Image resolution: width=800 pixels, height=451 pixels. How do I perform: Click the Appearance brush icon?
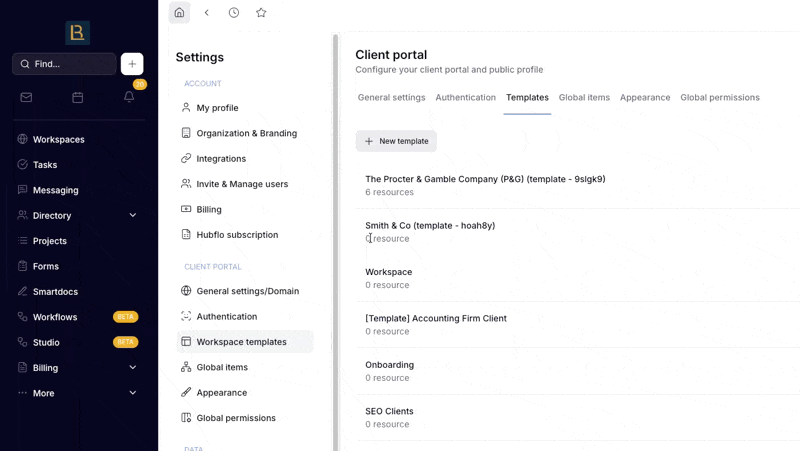coord(186,392)
